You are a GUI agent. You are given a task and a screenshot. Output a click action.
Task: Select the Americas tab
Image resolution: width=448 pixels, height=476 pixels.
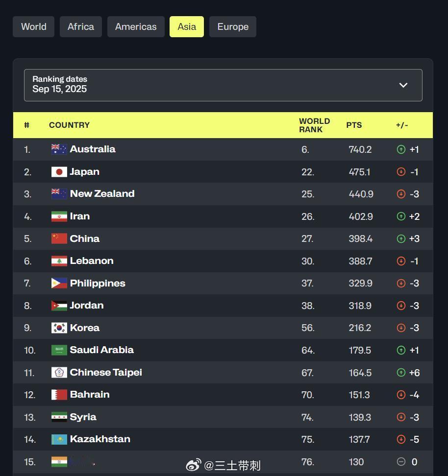click(136, 27)
